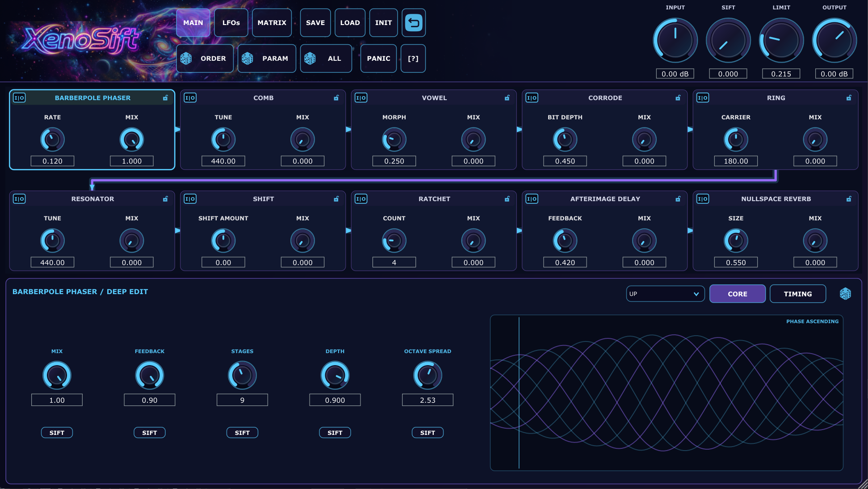Click the Octave Spread knob

(x=428, y=375)
